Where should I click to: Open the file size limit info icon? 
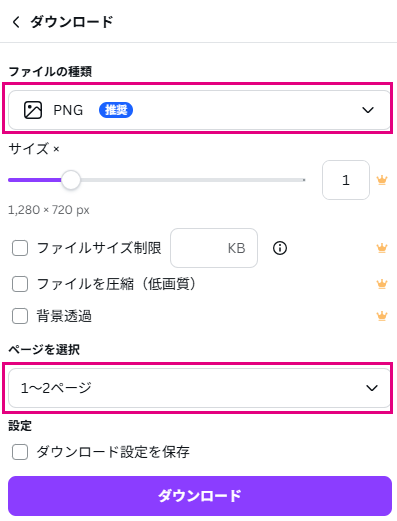[x=280, y=248]
